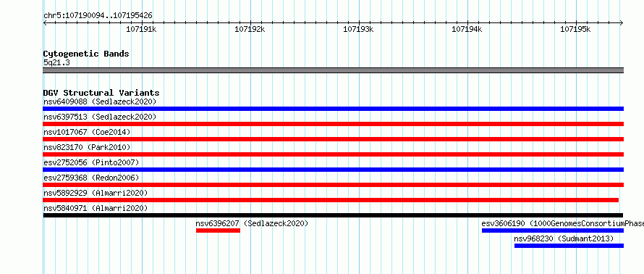This screenshot has width=644, height=274.
Task: Click nsv5892929 (Almarri2020) label
Action: pos(96,193)
